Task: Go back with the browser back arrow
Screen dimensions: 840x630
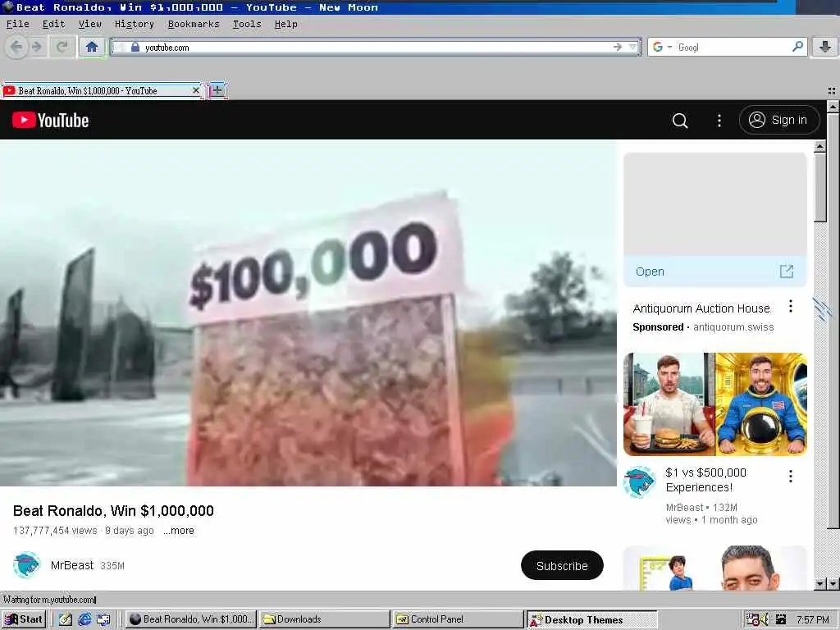Action: (x=16, y=47)
